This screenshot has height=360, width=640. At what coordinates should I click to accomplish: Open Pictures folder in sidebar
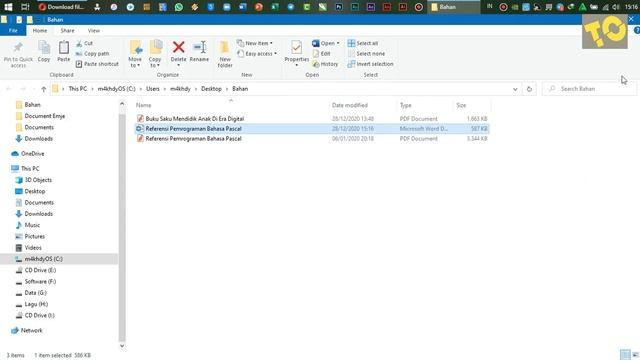[34, 237]
